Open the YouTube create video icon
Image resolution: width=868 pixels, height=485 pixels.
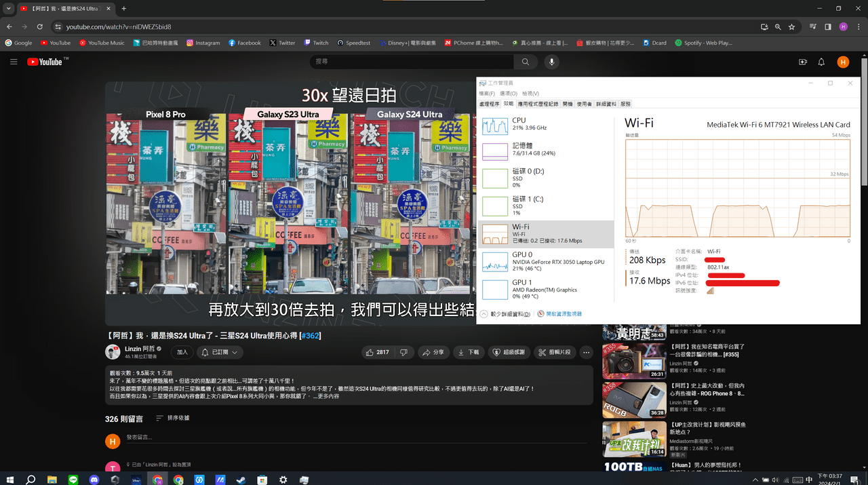click(803, 62)
